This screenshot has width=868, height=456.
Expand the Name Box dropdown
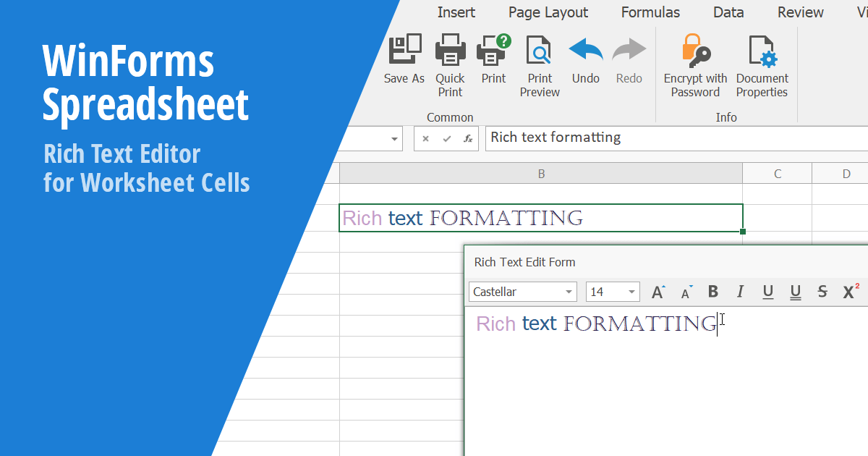point(395,138)
